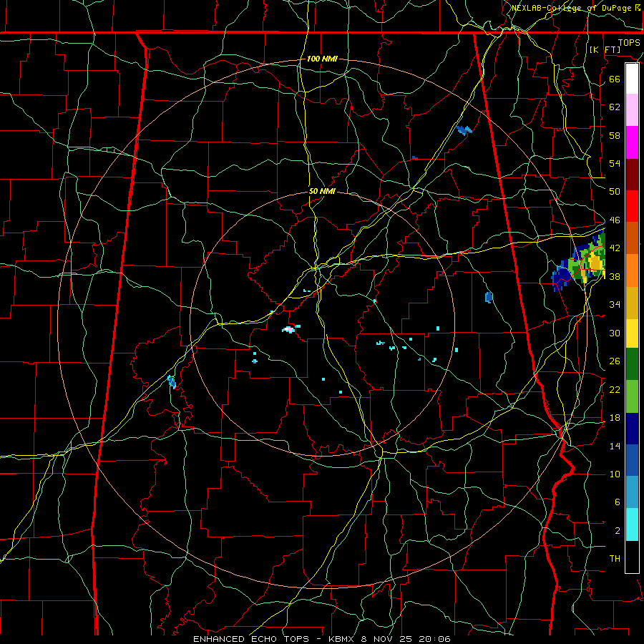The width and height of the screenshot is (644, 644).
Task: Click the light green 22–26 kft swatch
Action: (x=632, y=396)
